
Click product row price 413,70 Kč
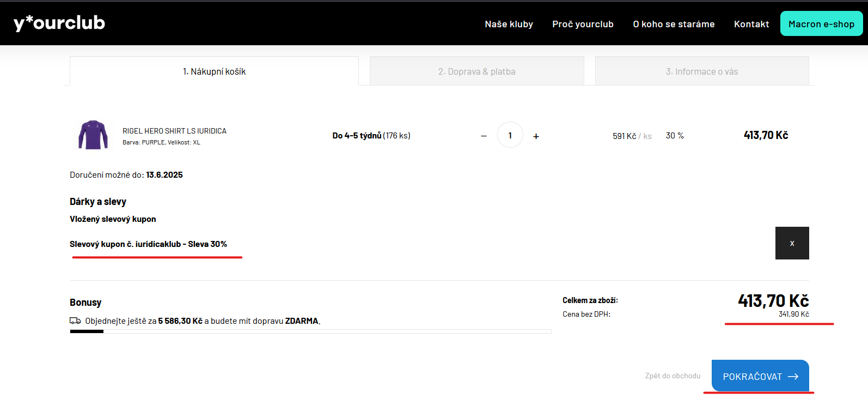pyautogui.click(x=766, y=135)
